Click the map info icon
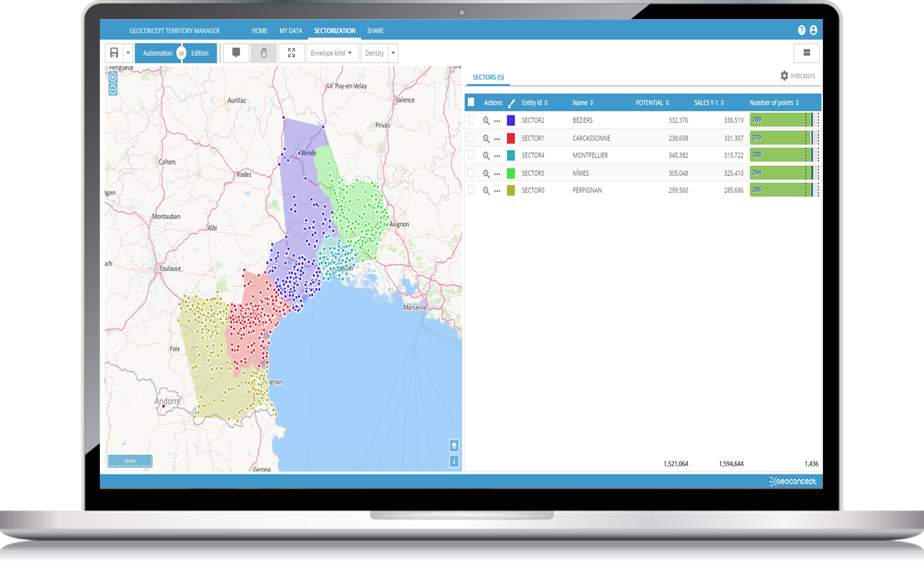The width and height of the screenshot is (924, 570). (454, 461)
